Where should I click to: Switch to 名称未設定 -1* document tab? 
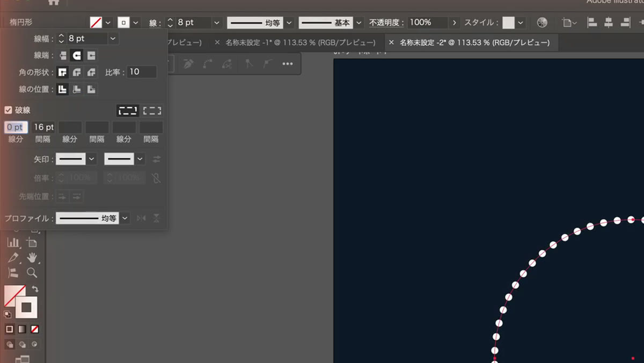301,42
